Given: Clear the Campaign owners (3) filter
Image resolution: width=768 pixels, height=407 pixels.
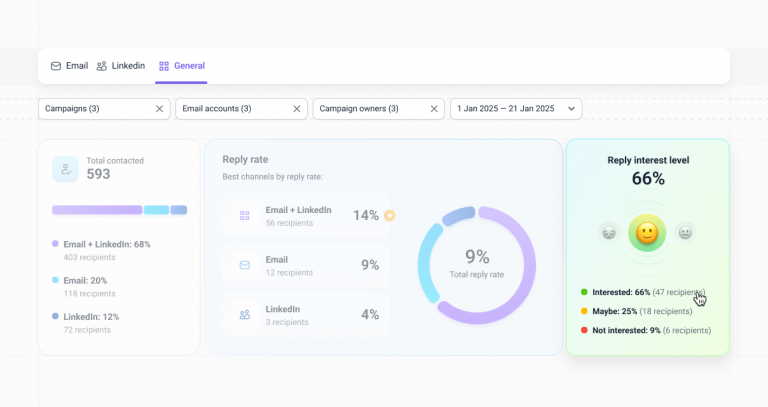Looking at the screenshot, I should pos(434,109).
